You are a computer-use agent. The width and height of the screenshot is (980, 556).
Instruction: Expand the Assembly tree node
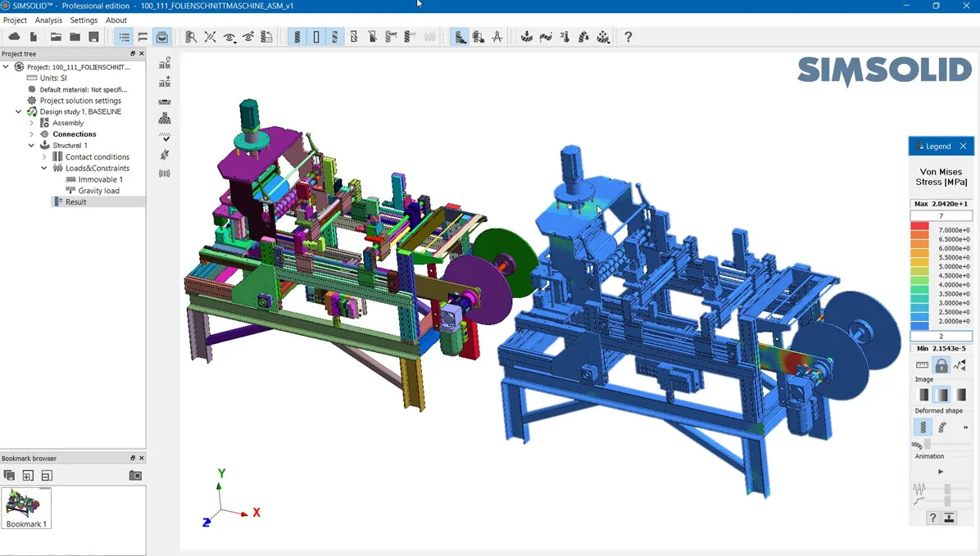coord(31,123)
